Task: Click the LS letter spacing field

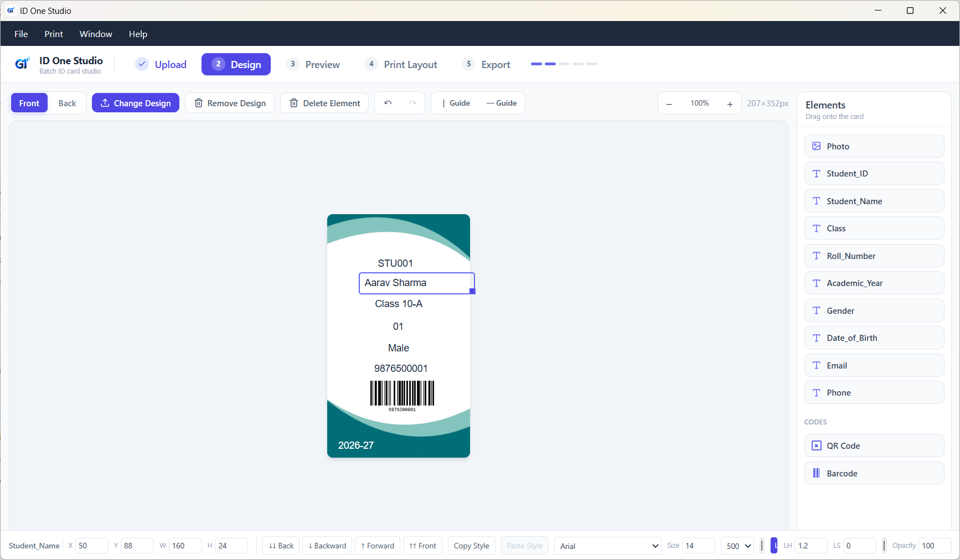Action: pyautogui.click(x=860, y=546)
